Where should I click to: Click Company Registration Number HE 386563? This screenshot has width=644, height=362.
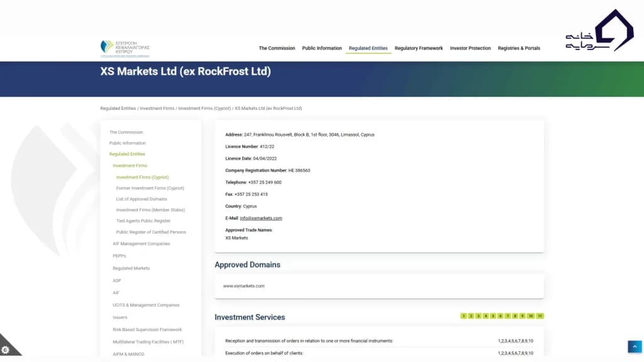coord(267,170)
